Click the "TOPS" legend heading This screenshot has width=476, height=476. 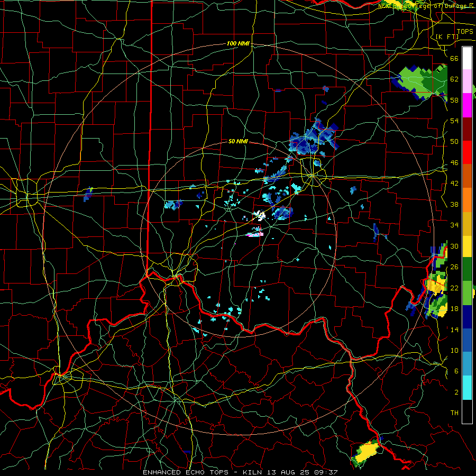pos(465,32)
